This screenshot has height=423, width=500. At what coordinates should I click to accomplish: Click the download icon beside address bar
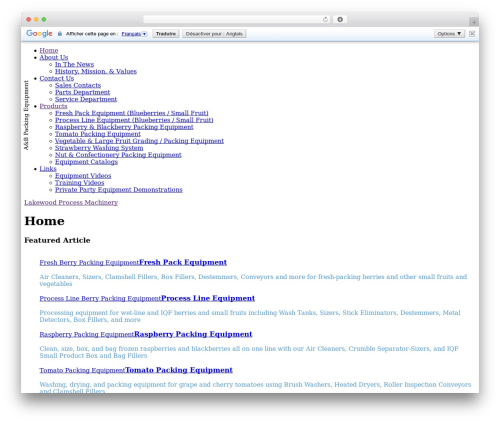pos(340,19)
